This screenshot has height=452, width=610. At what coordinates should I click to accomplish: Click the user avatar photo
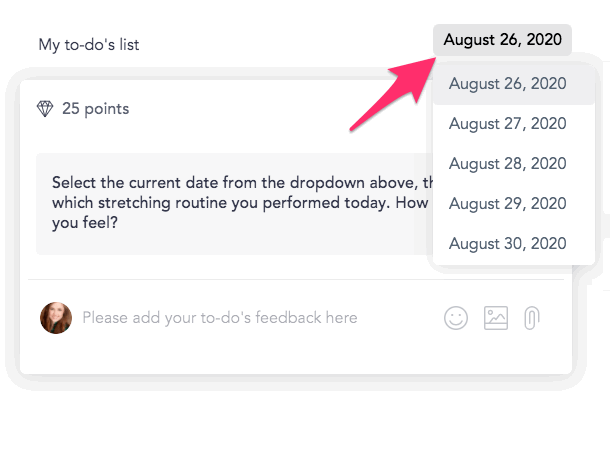(x=56, y=318)
